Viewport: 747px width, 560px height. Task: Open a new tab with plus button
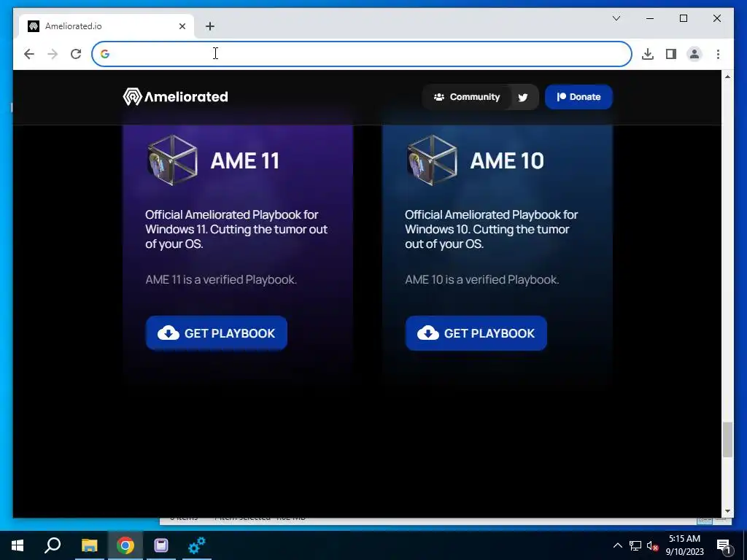click(x=210, y=26)
